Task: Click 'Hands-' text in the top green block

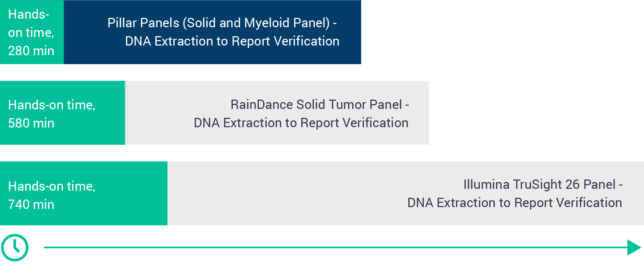Action: (x=29, y=14)
